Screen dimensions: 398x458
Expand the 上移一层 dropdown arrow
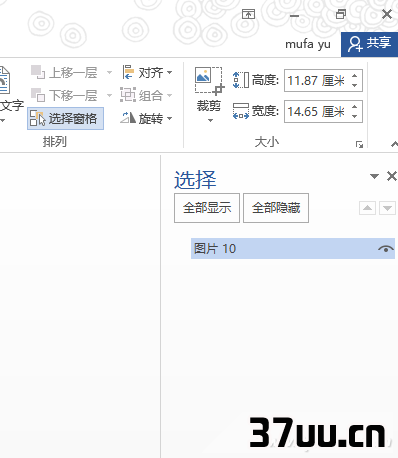click(109, 72)
